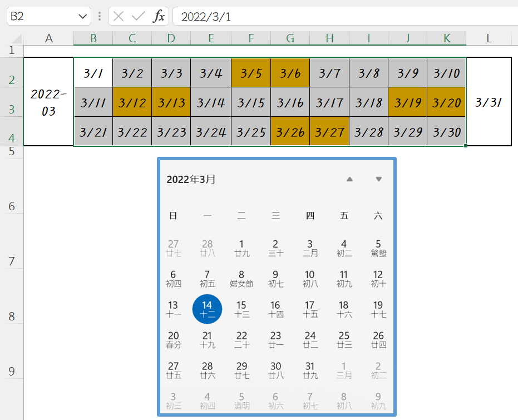This screenshot has height=420, width=518.
Task: Go to next month with down arrow
Action: [x=378, y=179]
